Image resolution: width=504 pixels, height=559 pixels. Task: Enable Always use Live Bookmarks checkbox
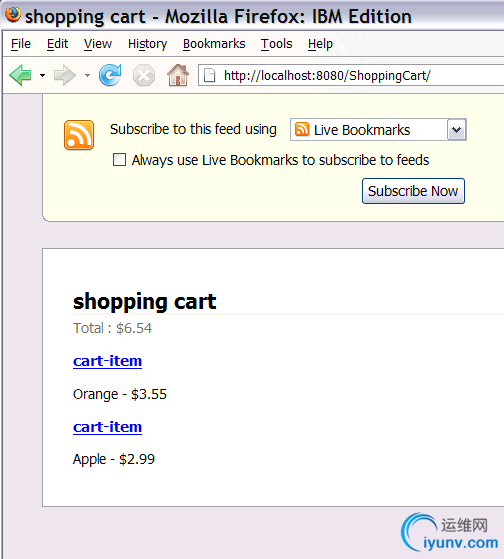point(119,160)
